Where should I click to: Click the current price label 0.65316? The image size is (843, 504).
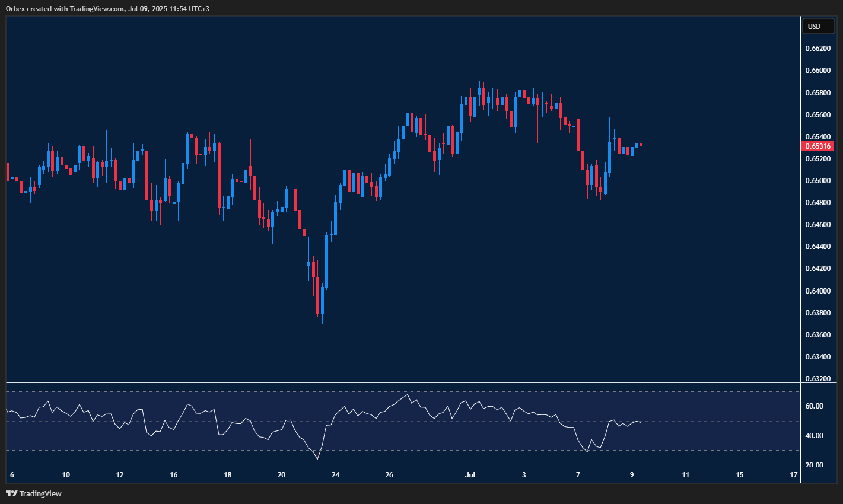click(x=818, y=146)
